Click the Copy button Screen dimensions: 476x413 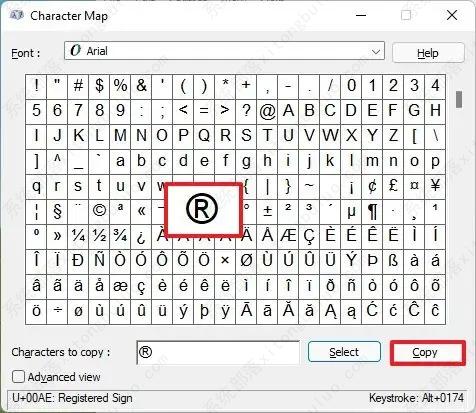coord(427,352)
